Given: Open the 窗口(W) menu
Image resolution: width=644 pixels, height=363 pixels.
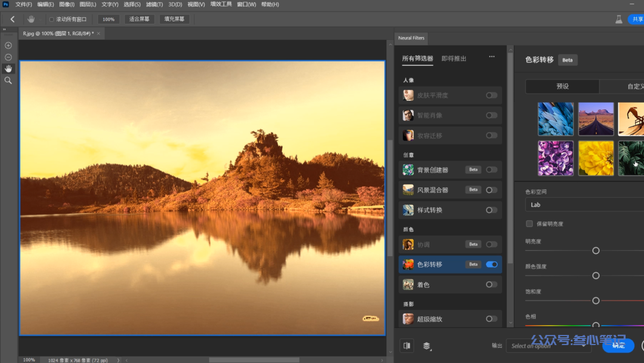Looking at the screenshot, I should [246, 4].
